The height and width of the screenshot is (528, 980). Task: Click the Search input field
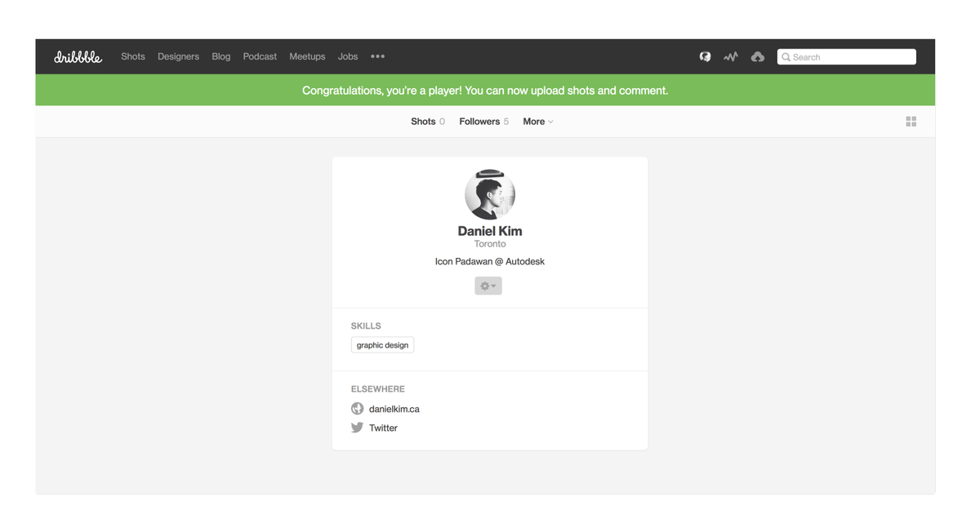[847, 56]
